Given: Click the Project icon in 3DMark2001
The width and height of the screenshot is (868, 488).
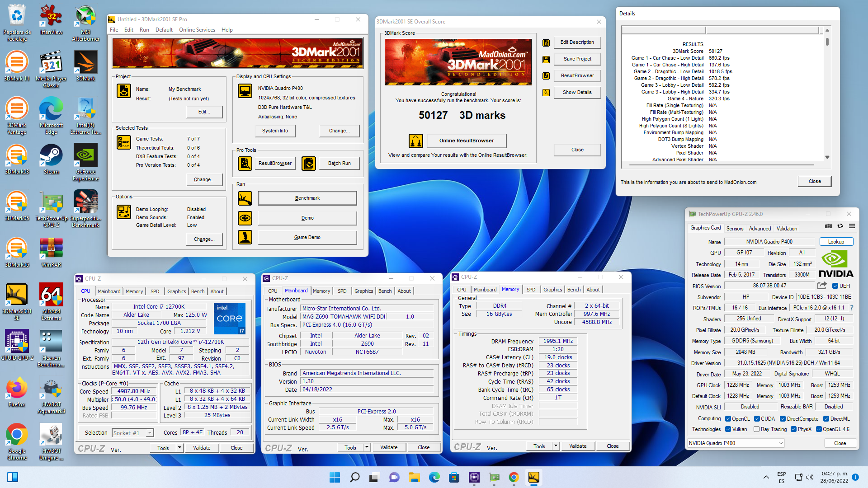Looking at the screenshot, I should [124, 91].
